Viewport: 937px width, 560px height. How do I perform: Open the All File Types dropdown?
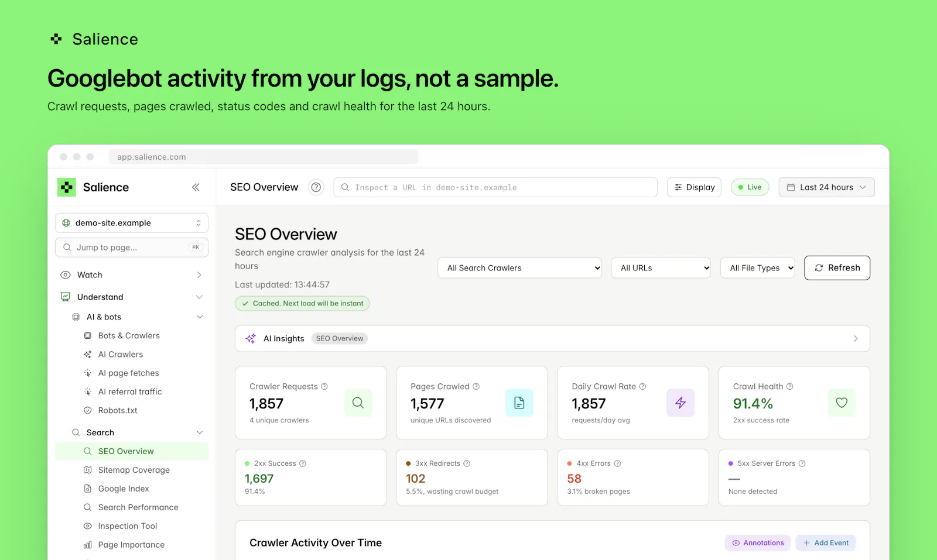click(x=758, y=268)
